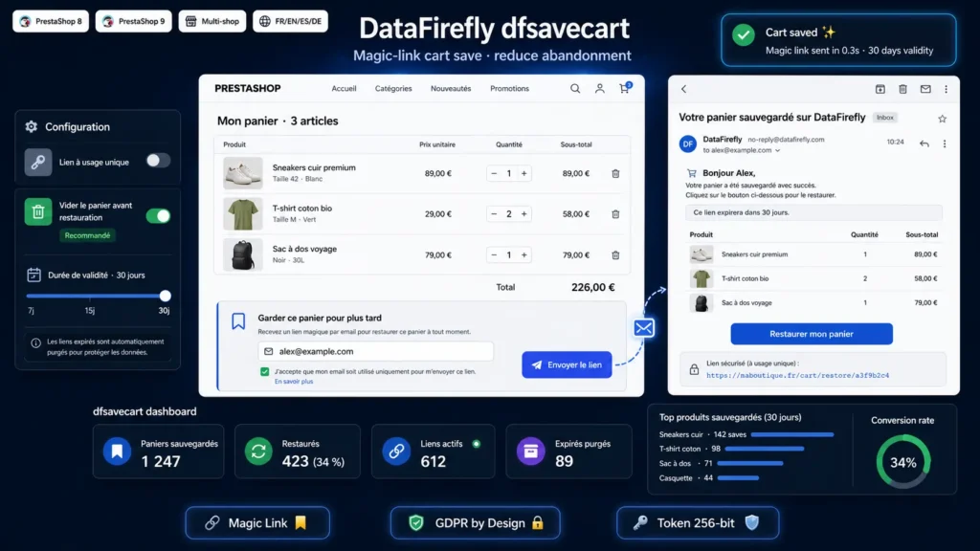980x551 pixels.
Task: Reply to the DataFirefly email
Action: (x=924, y=143)
